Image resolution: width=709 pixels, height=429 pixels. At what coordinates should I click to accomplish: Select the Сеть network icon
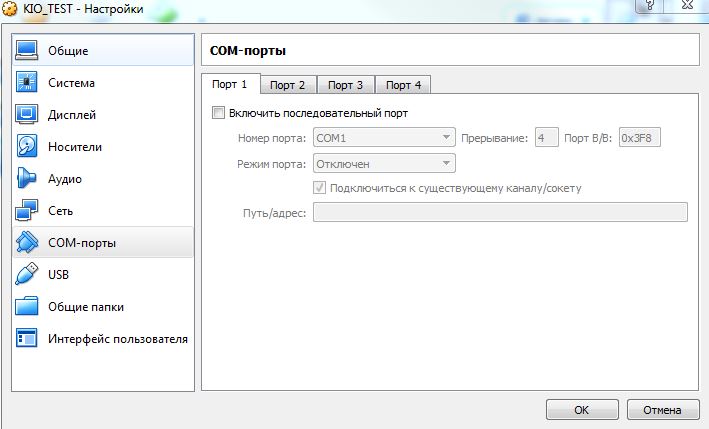pos(27,211)
